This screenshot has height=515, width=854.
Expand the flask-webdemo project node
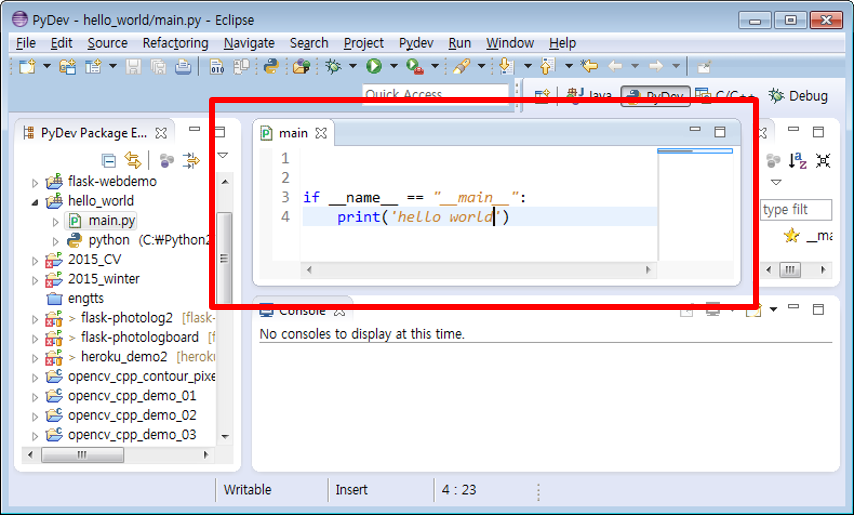click(36, 182)
